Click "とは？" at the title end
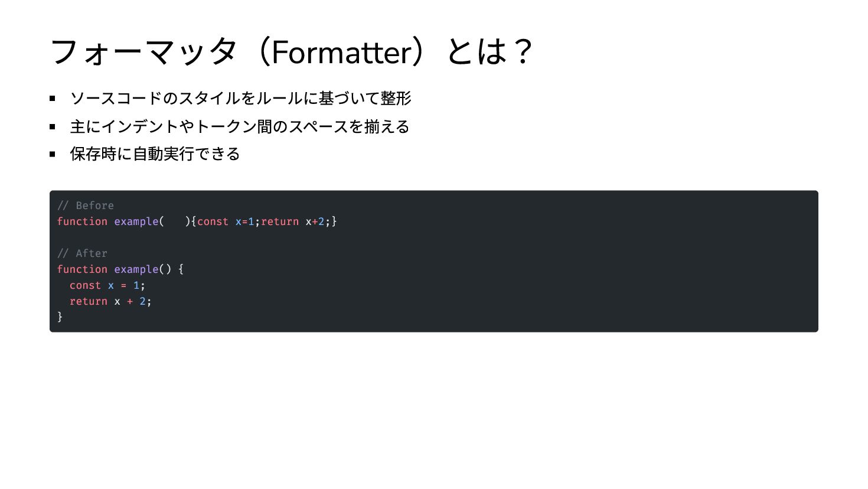 point(490,52)
